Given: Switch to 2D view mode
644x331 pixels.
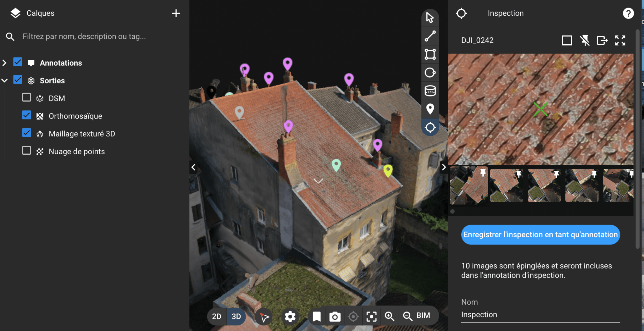Looking at the screenshot, I should [x=217, y=317].
